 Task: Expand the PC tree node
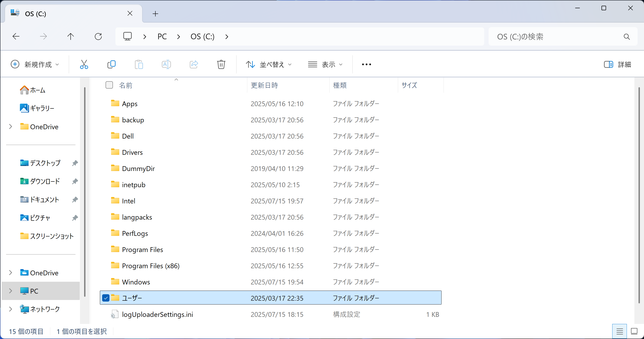click(x=11, y=291)
